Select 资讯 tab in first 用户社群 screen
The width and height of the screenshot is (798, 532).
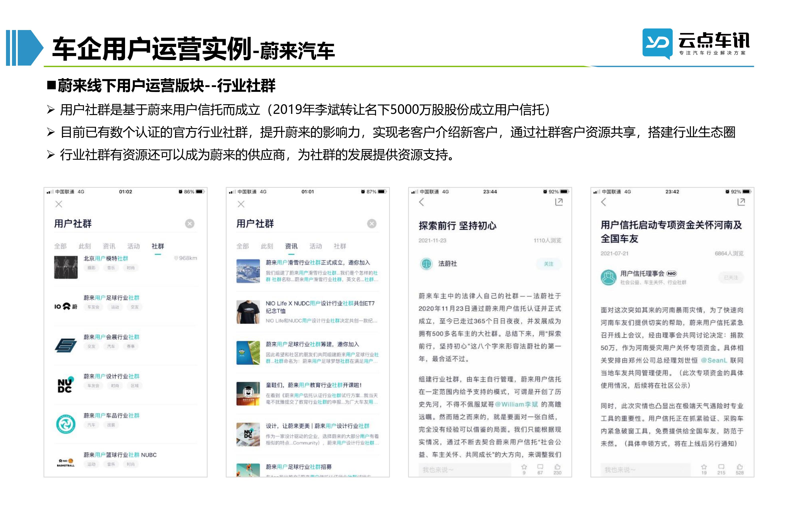[109, 246]
